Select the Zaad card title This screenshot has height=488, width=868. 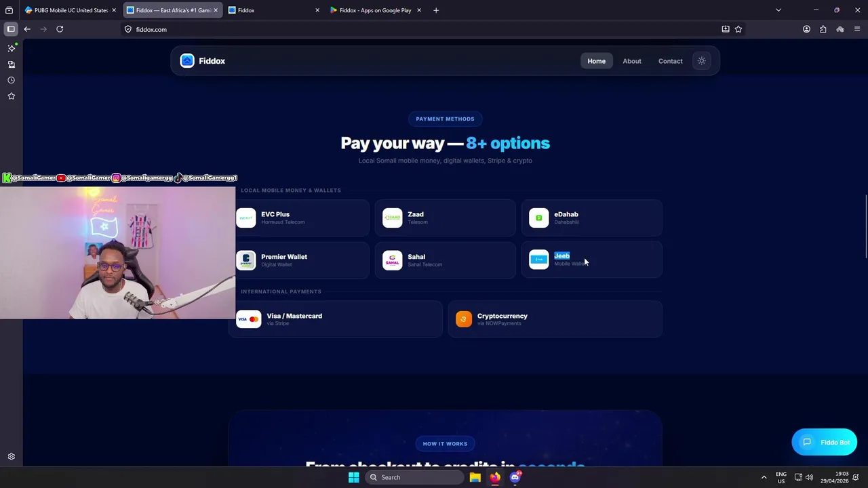416,214
